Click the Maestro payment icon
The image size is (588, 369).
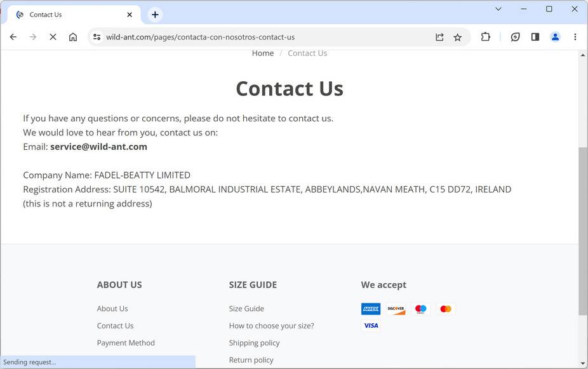coord(421,309)
